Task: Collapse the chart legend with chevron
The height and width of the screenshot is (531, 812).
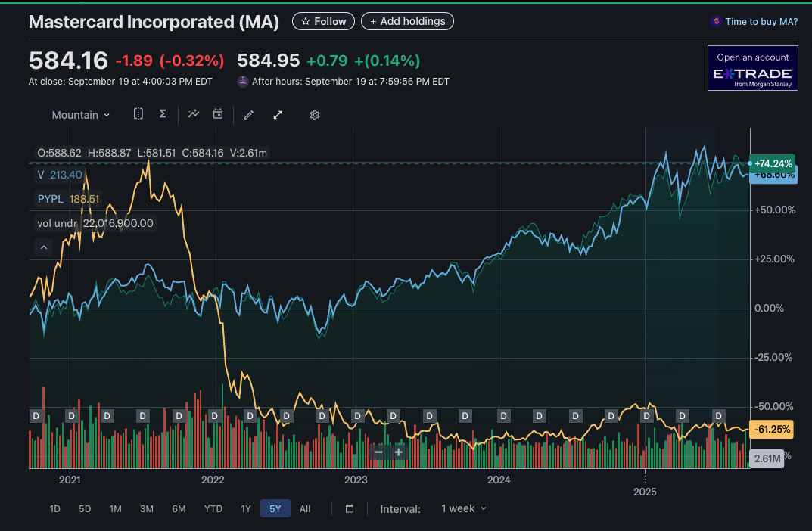Action: [43, 247]
